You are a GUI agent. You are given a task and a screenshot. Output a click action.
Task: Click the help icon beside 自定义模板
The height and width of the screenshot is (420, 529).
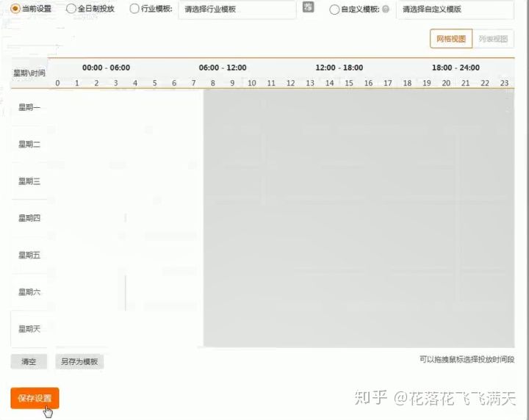[x=386, y=10]
